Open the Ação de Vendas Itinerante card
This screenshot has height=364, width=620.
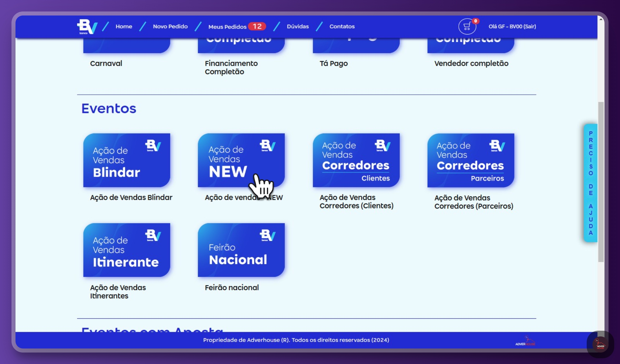(127, 250)
